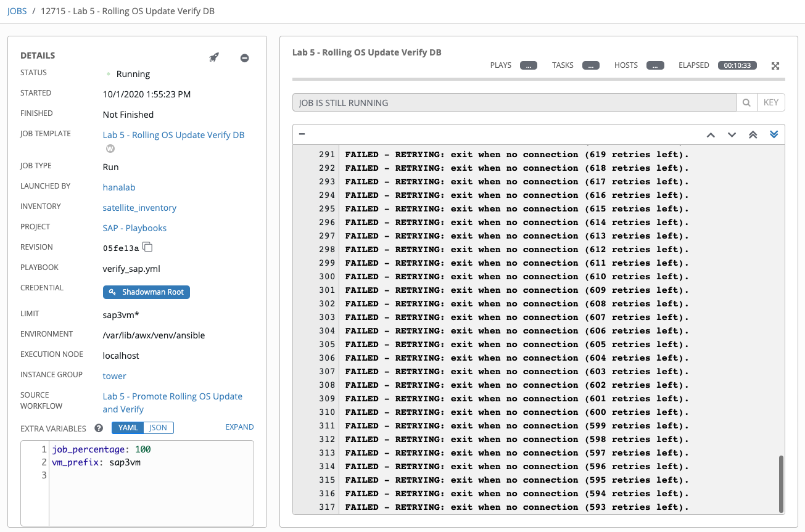This screenshot has width=805, height=532.
Task: Click the 'Not Finished' value
Action: 128,115
